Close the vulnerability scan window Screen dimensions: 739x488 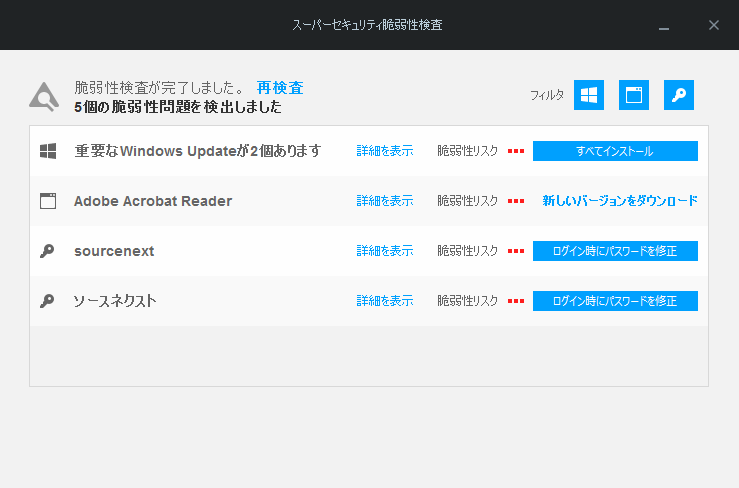point(714,25)
